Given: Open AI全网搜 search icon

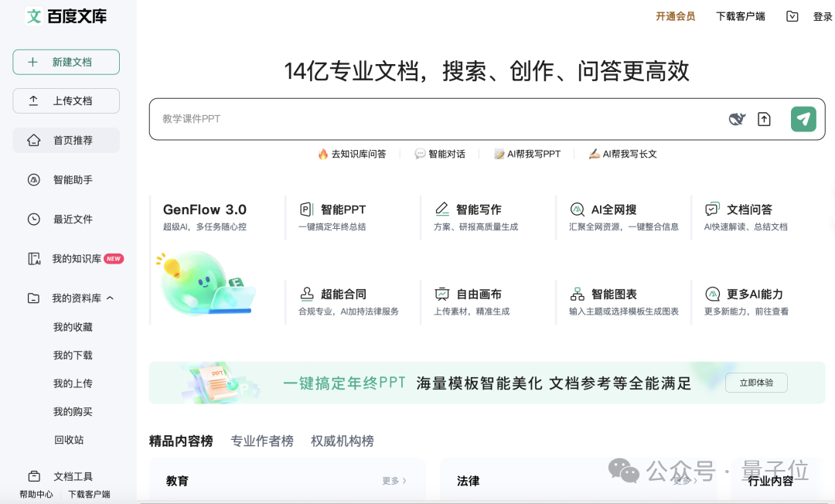Looking at the screenshot, I should [x=578, y=209].
